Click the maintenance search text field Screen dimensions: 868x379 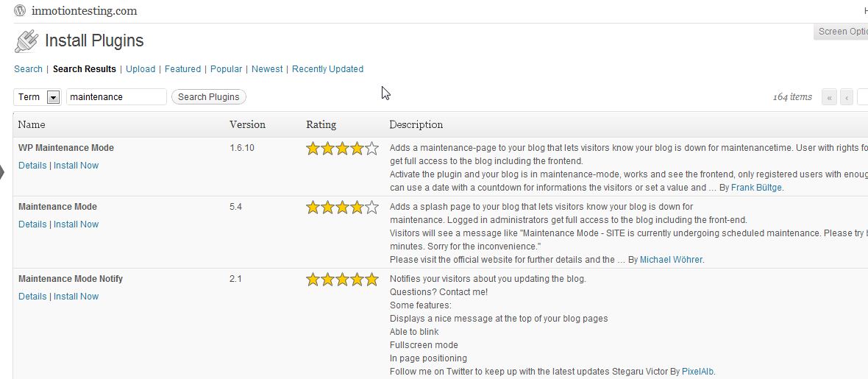[116, 97]
